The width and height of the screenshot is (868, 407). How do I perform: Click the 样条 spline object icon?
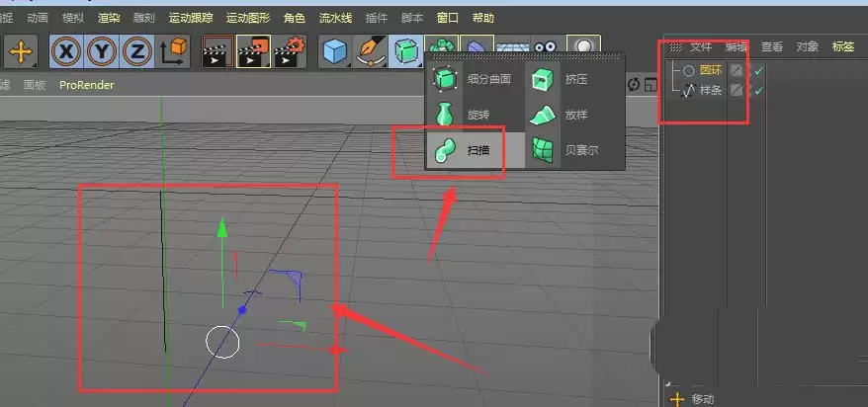[x=688, y=91]
